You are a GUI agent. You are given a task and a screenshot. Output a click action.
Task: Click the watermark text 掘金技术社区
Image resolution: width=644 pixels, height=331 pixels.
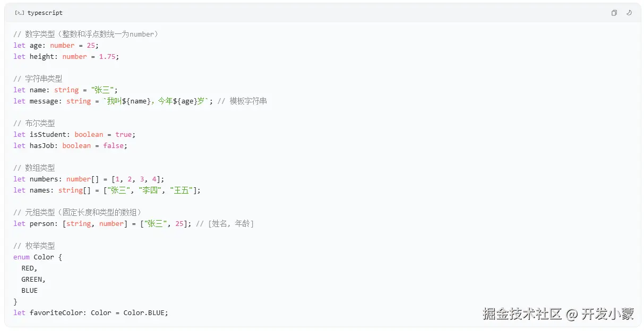point(522,314)
